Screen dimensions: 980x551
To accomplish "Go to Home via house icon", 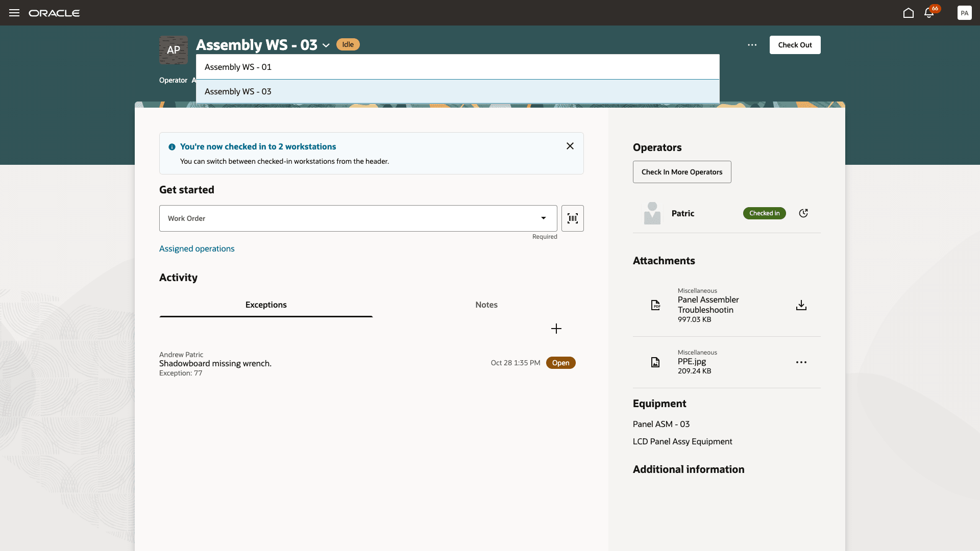I will (908, 13).
